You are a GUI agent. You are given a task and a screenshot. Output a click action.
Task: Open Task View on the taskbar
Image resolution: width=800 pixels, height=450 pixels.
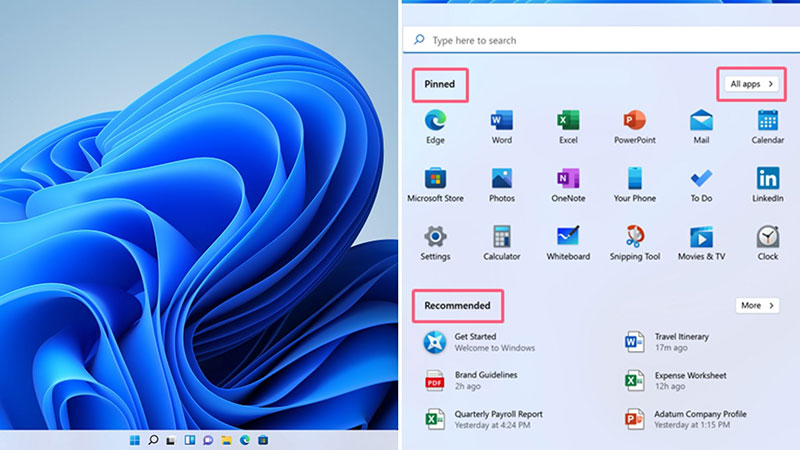point(171,440)
